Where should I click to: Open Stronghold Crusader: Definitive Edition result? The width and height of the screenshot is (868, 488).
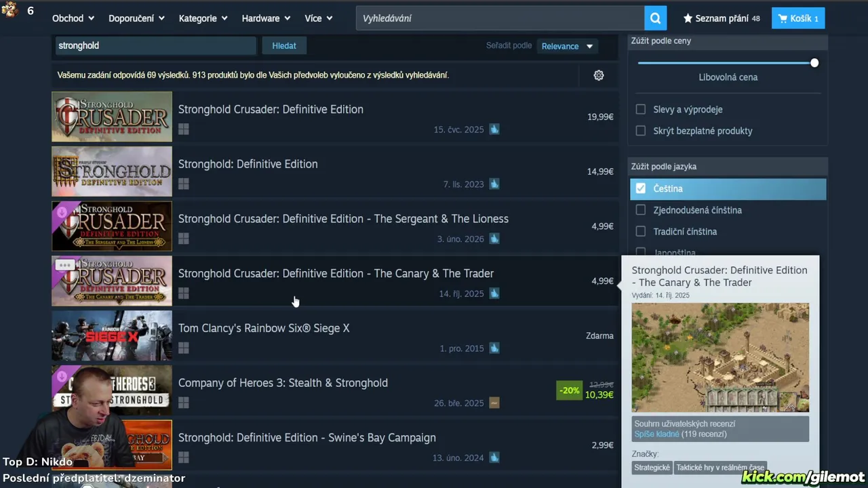click(x=335, y=117)
